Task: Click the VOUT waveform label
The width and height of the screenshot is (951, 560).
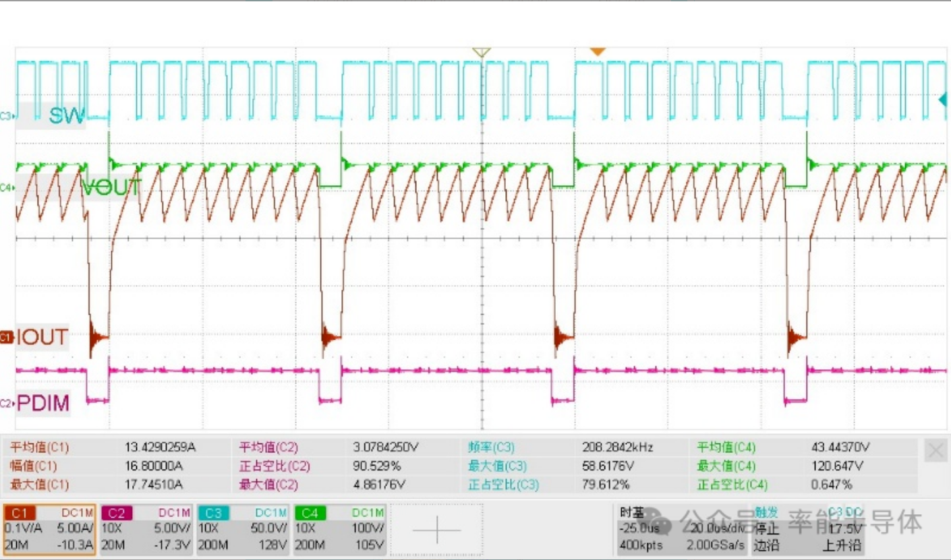Action: [x=111, y=187]
